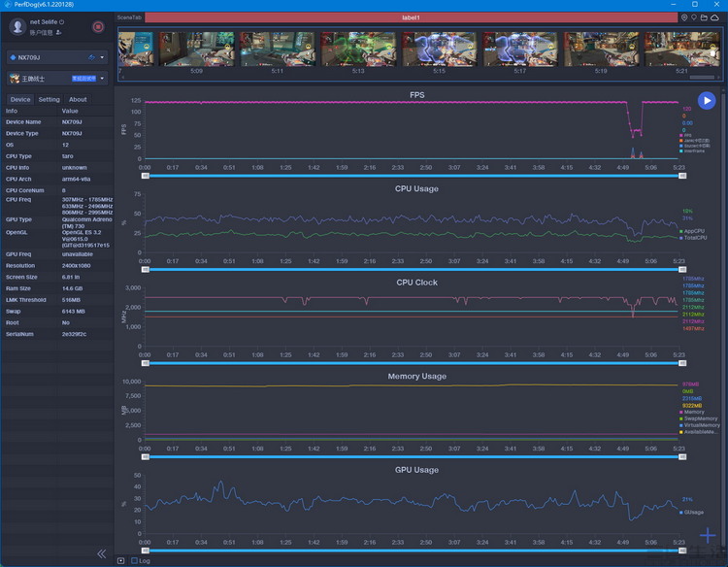Click the SceneTab label
Viewport: 728px width, 567px height.
point(129,17)
